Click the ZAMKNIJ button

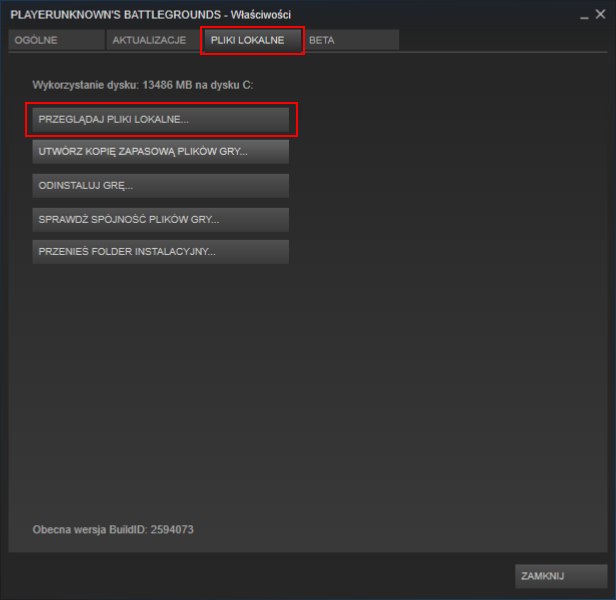[x=561, y=576]
